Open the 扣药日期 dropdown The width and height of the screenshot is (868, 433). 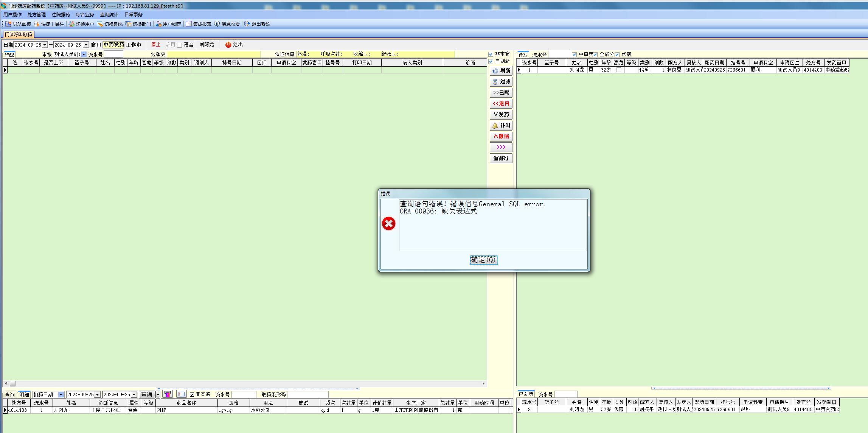[x=61, y=394]
